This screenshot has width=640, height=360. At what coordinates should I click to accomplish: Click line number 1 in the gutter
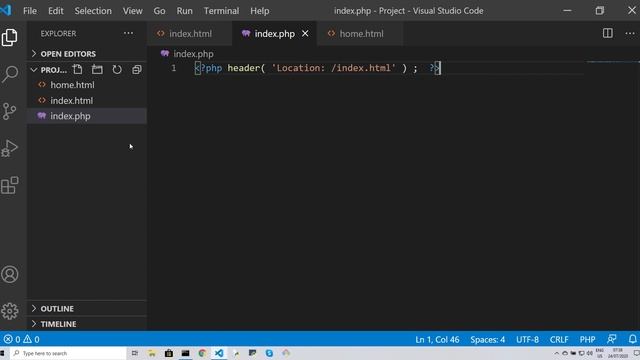[173, 68]
